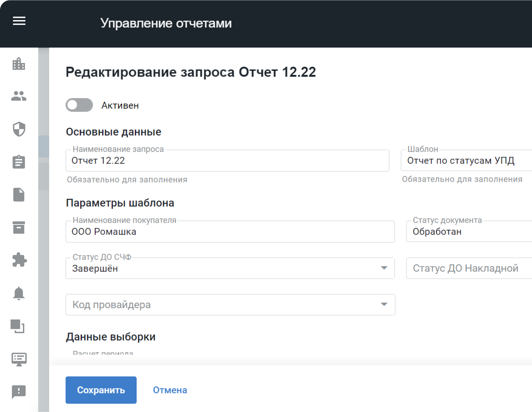This screenshot has width=532, height=412.
Task: Open the Статус ДО Накладной dropdown
Action: click(x=469, y=268)
